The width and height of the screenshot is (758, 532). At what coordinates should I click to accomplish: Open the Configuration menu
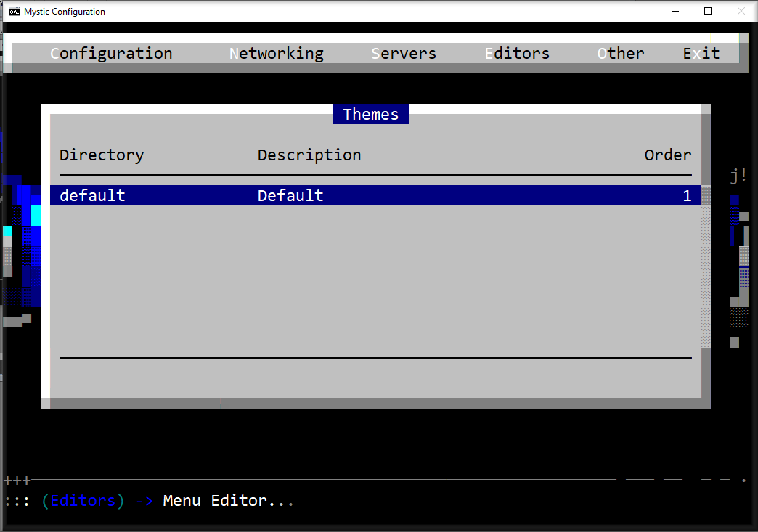click(111, 53)
